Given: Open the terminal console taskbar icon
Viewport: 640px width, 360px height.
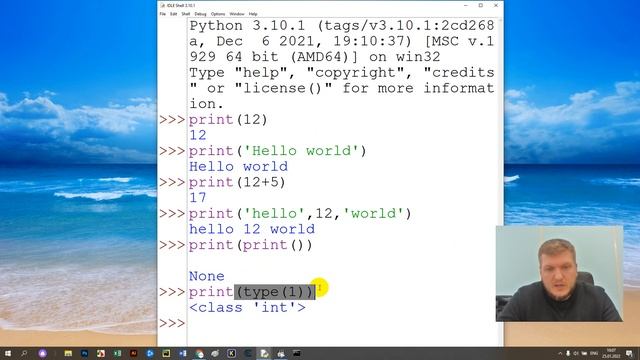Looking at the screenshot, I should coord(297,353).
